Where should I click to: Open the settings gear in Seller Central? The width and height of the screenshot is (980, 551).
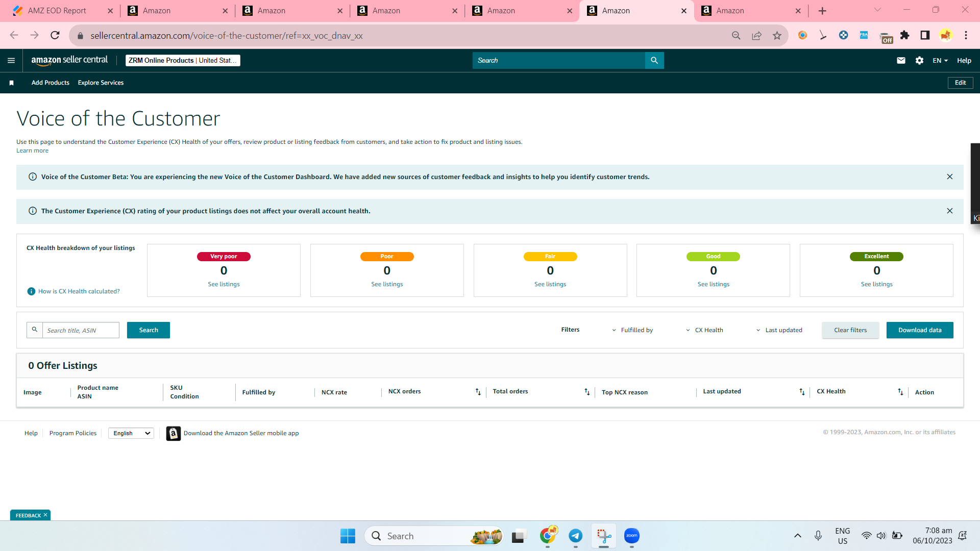(919, 60)
